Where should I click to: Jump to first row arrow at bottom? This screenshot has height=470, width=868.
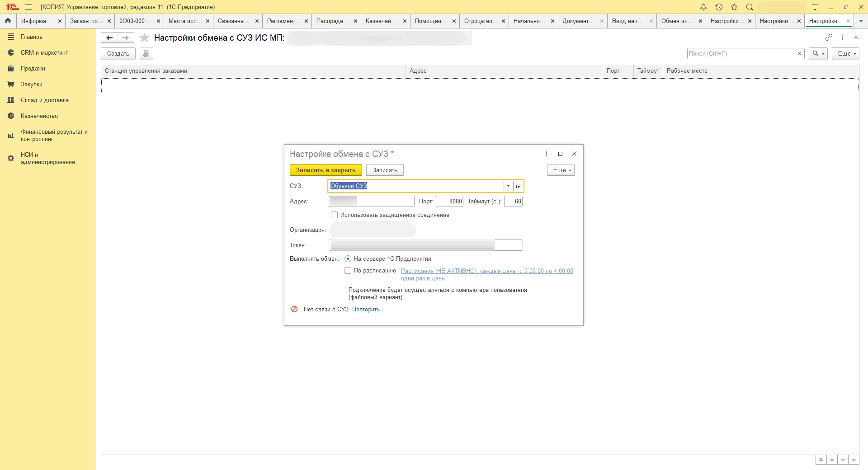(821, 460)
